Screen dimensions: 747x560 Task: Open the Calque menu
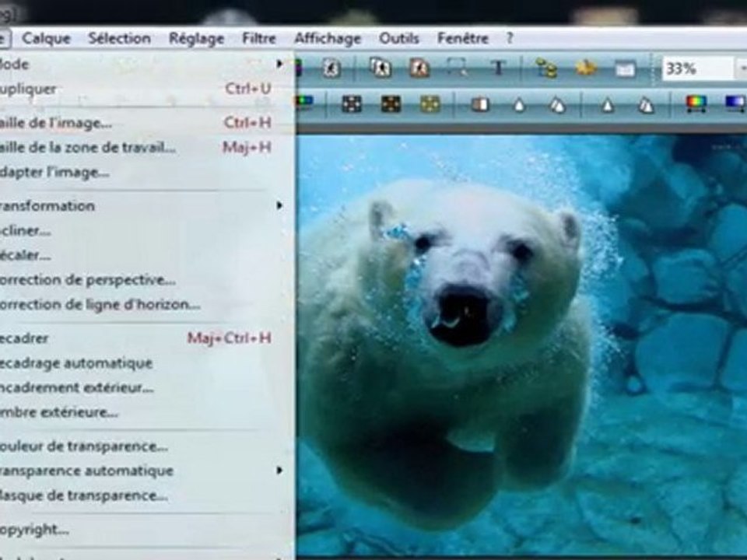[x=46, y=38]
